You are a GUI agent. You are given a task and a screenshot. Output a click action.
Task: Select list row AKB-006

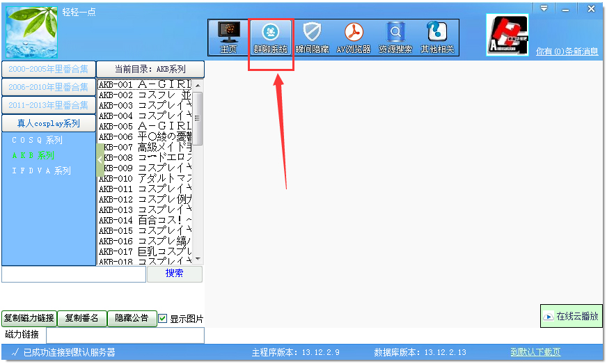click(x=145, y=136)
